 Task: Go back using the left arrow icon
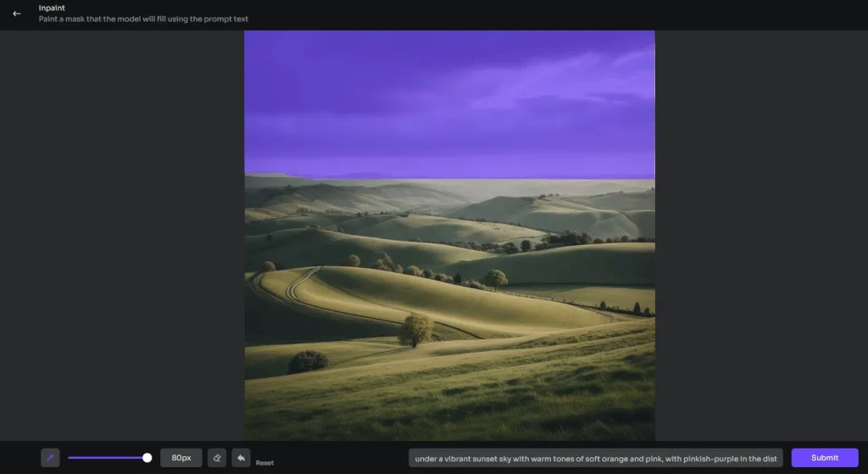17,14
